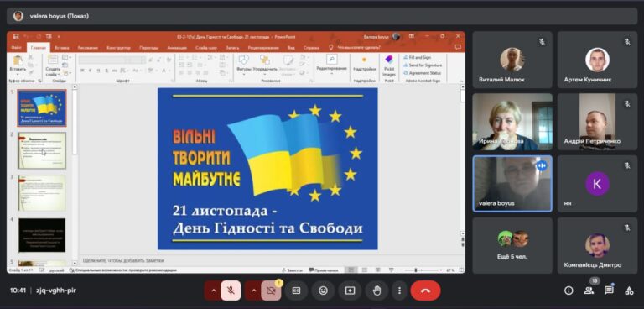Switch to the Переходы ribbon tab
This screenshot has height=309, width=644.
point(148,48)
